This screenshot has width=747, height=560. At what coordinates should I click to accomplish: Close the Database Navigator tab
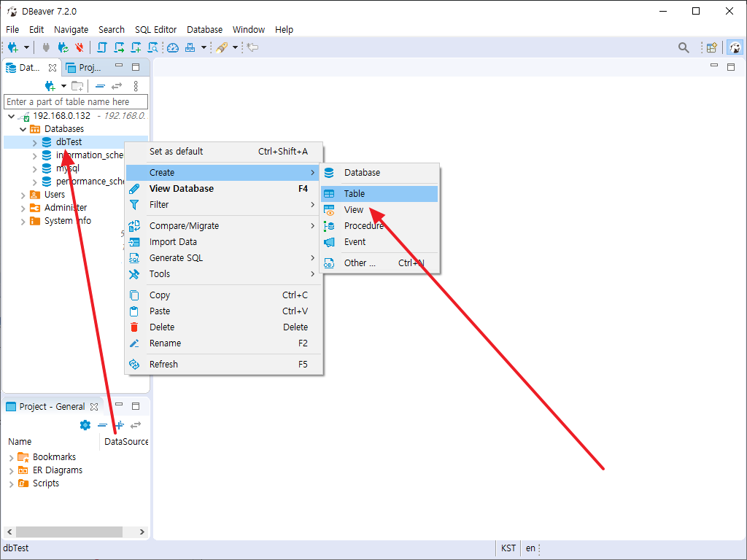[53, 68]
